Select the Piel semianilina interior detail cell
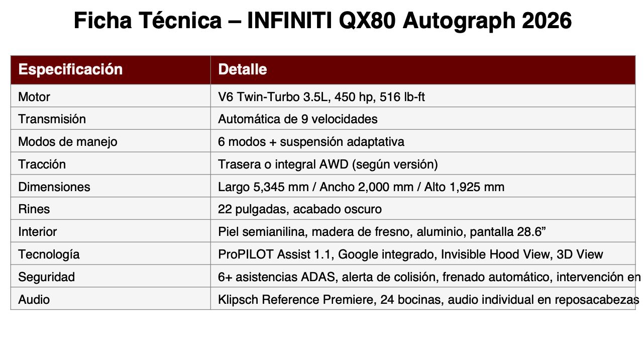The height and width of the screenshot is (337, 644). [423, 231]
